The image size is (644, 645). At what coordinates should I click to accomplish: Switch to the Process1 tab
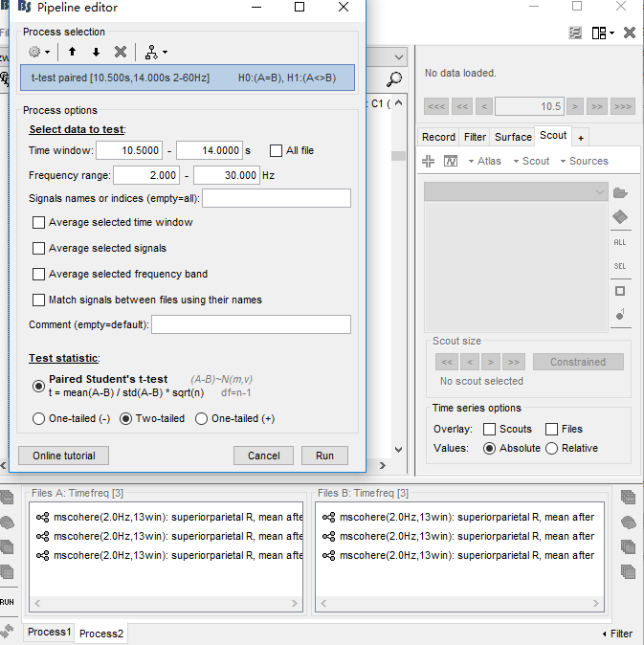click(50, 632)
